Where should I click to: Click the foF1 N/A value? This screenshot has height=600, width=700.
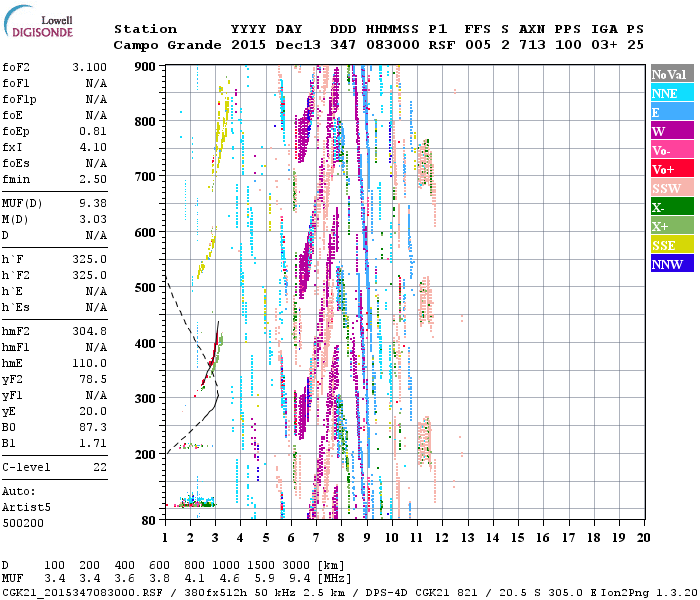(x=96, y=83)
